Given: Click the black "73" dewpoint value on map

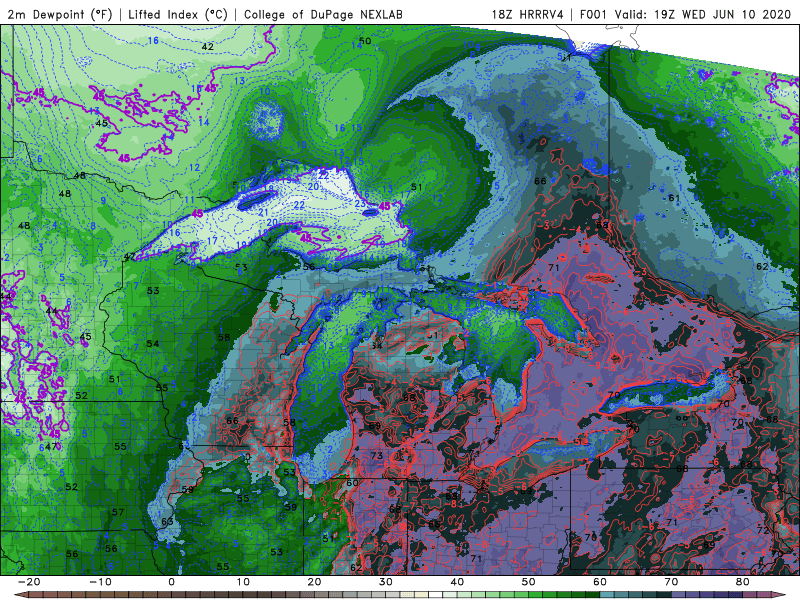Looking at the screenshot, I should point(377,456).
